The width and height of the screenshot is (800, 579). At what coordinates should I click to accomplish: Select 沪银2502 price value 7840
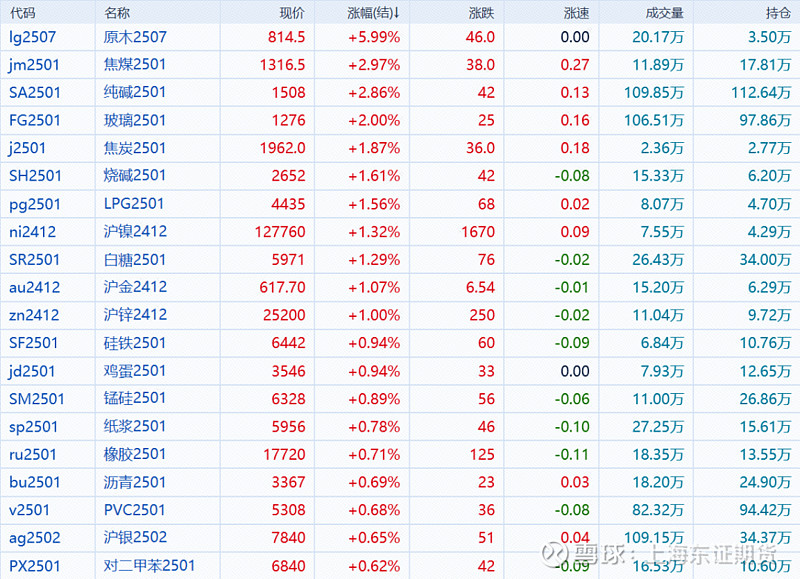288,538
